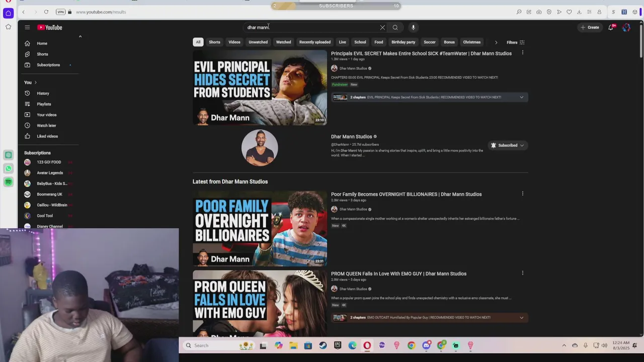Image resolution: width=644 pixels, height=362 pixels.
Task: Open more options for Prom Queen video
Action: point(522,273)
